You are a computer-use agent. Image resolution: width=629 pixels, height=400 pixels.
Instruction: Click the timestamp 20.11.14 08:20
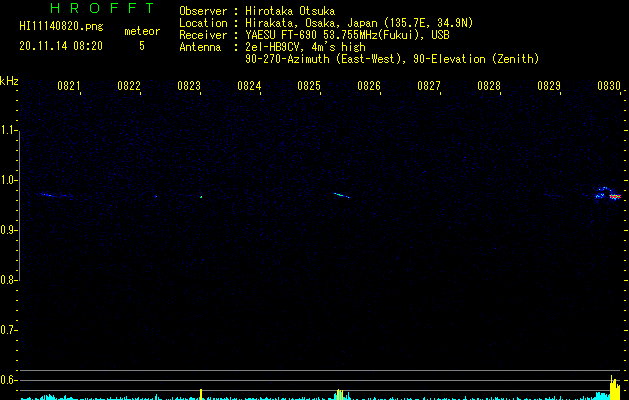click(61, 46)
